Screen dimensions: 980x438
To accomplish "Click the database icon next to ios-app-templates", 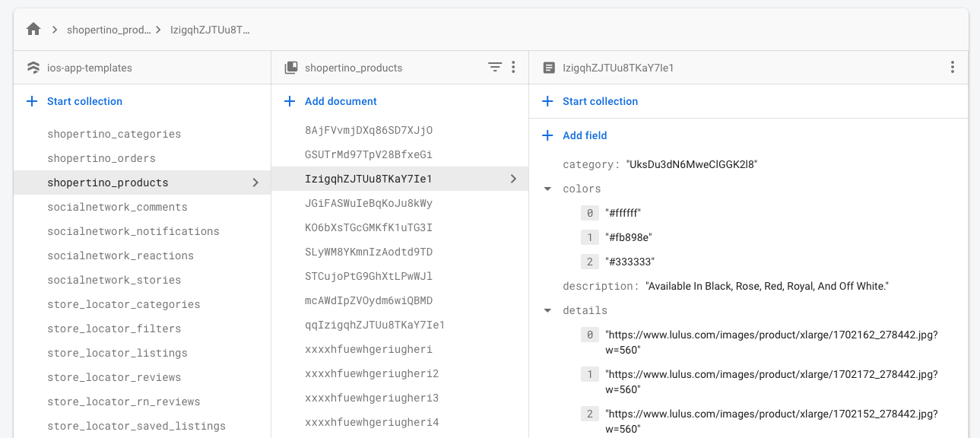I will coord(33,68).
